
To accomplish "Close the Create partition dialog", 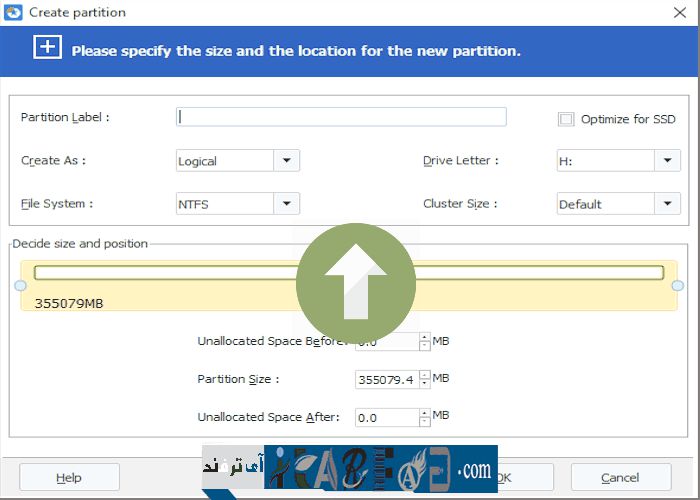I will 681,12.
